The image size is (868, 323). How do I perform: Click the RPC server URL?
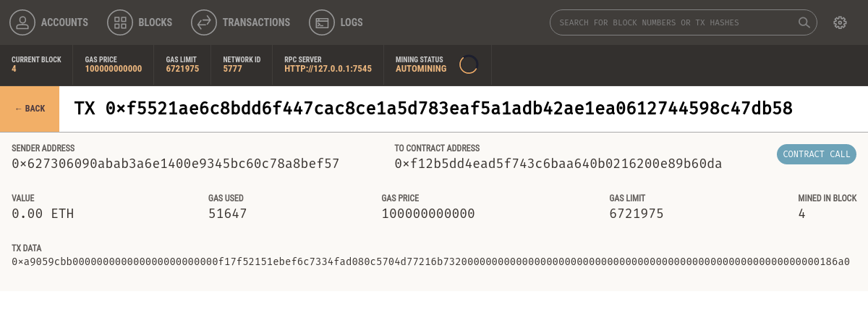coord(328,69)
